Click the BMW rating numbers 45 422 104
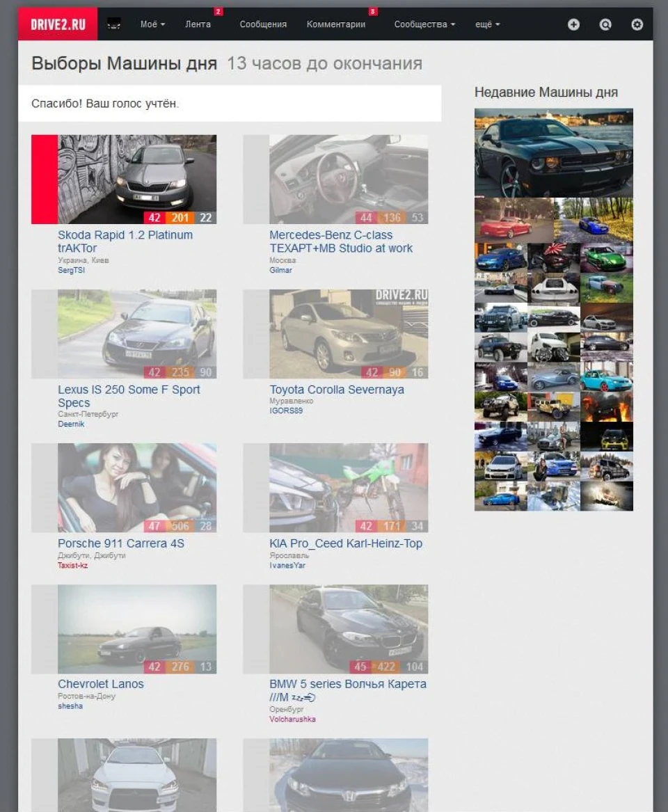 pyautogui.click(x=389, y=667)
